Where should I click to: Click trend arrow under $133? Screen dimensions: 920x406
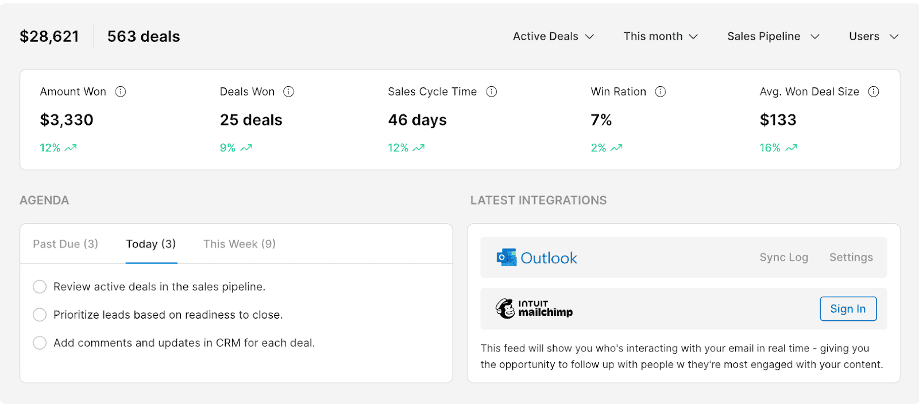(x=792, y=148)
